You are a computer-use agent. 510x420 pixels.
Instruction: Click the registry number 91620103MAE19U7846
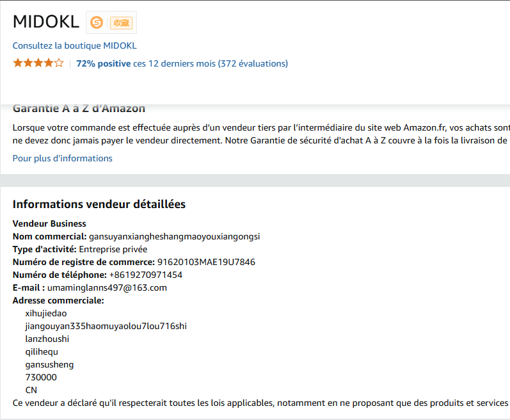(x=206, y=262)
